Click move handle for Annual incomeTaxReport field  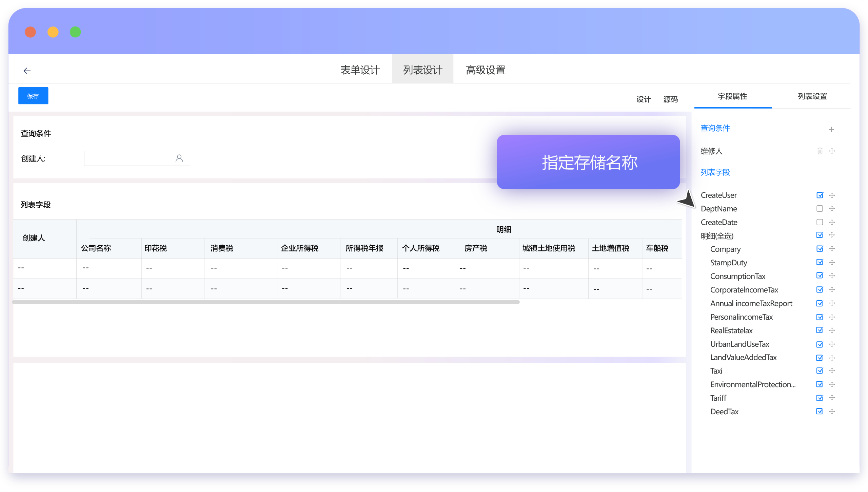[x=832, y=303]
